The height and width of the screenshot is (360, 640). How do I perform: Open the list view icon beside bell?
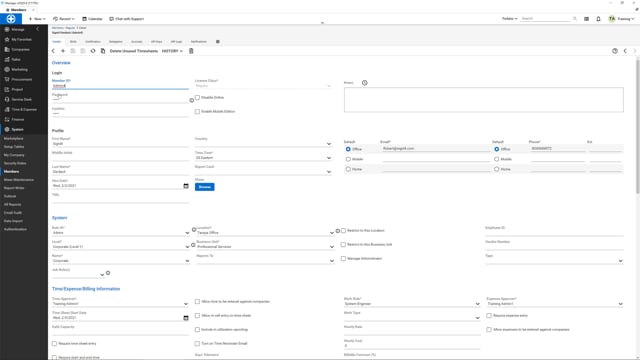click(586, 19)
